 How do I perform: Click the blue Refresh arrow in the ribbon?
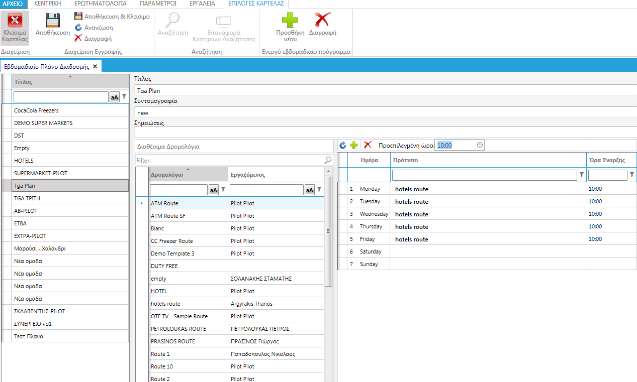click(x=78, y=27)
